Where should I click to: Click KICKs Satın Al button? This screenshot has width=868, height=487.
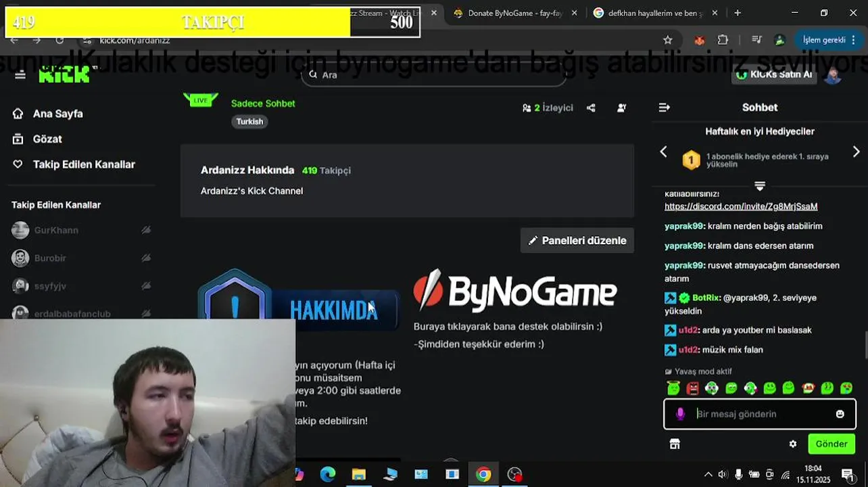774,74
